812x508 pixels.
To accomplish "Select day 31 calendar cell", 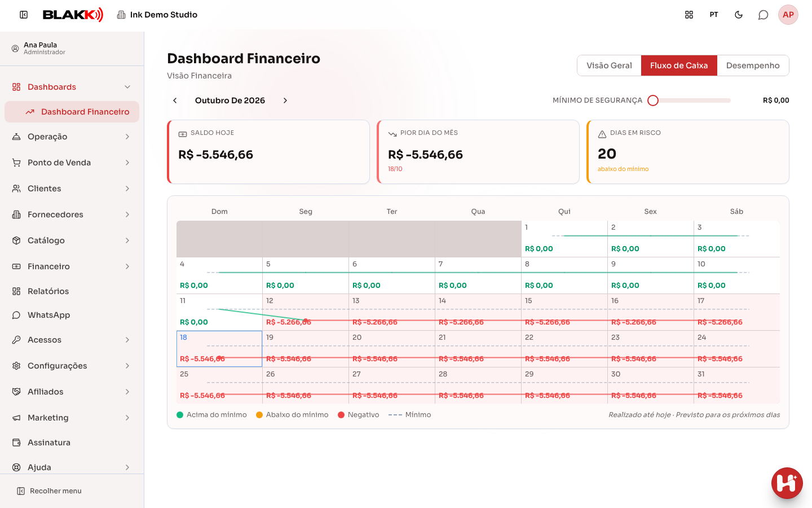I will (737, 386).
